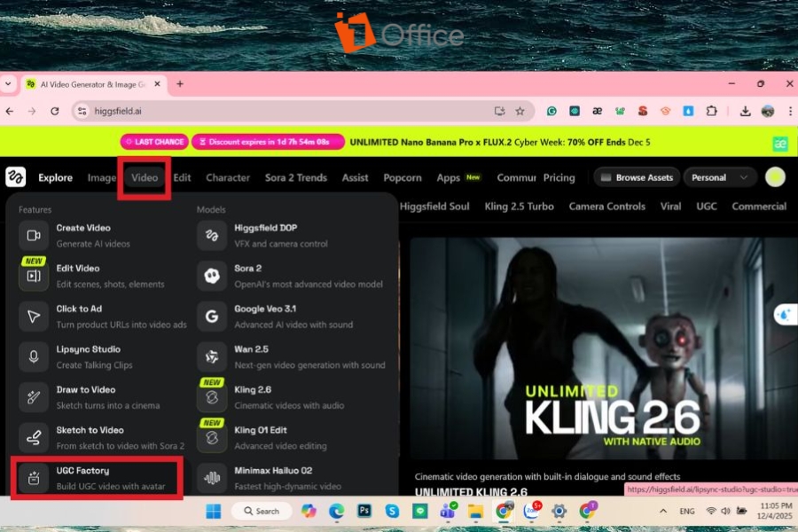798x532 pixels.
Task: Click the discount expires countdown pill
Action: click(x=268, y=142)
